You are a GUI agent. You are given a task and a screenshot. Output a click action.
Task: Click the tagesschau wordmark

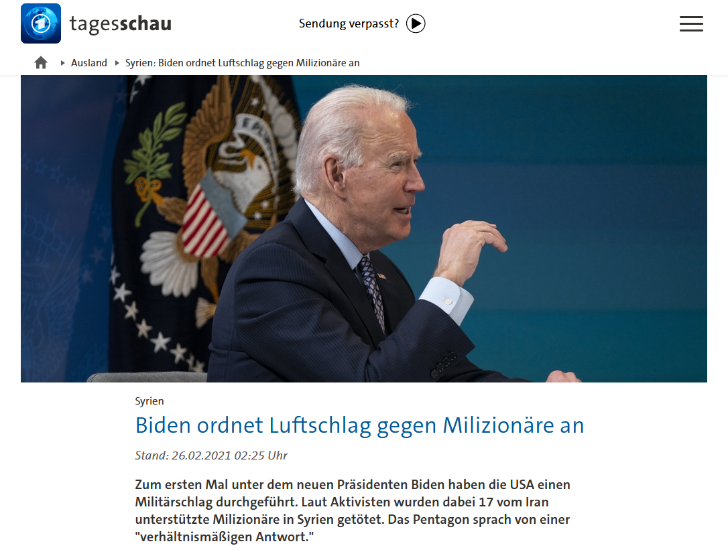click(120, 23)
